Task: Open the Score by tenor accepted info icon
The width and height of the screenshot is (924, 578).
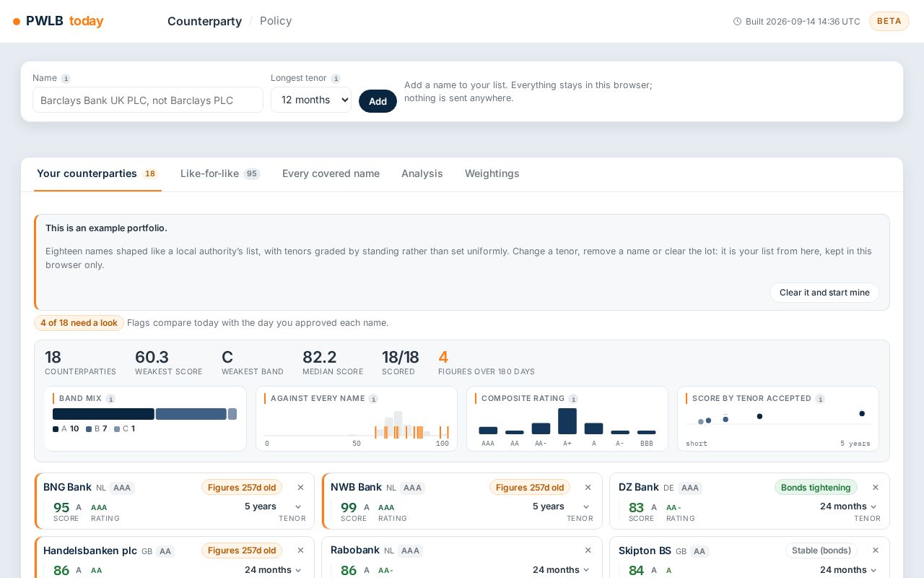Action: (x=820, y=399)
